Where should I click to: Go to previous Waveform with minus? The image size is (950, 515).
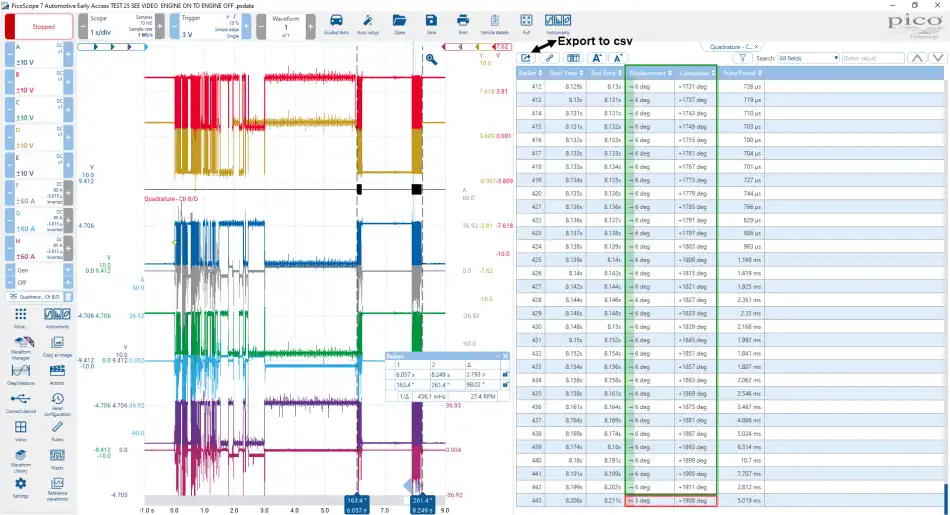[x=261, y=27]
